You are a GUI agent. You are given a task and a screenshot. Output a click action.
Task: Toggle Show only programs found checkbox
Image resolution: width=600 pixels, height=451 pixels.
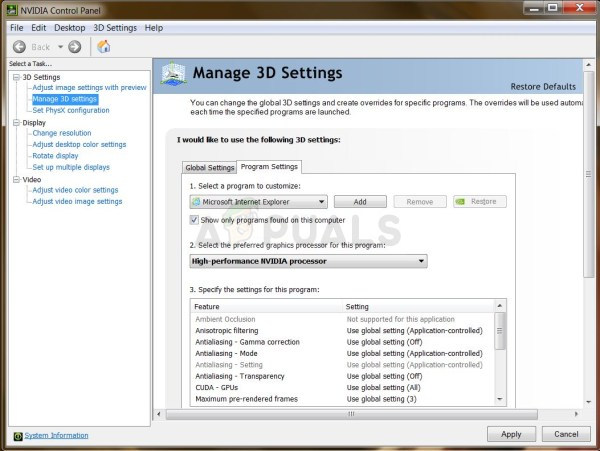[194, 220]
